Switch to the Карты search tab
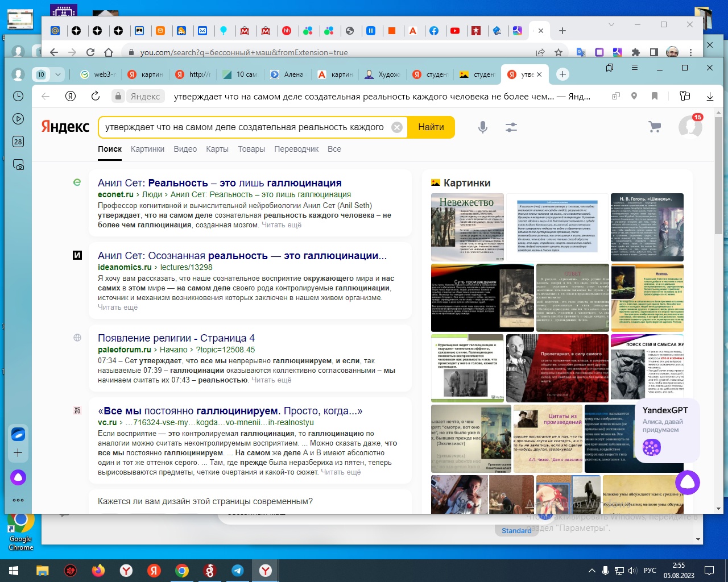This screenshot has height=582, width=728. [x=217, y=149]
